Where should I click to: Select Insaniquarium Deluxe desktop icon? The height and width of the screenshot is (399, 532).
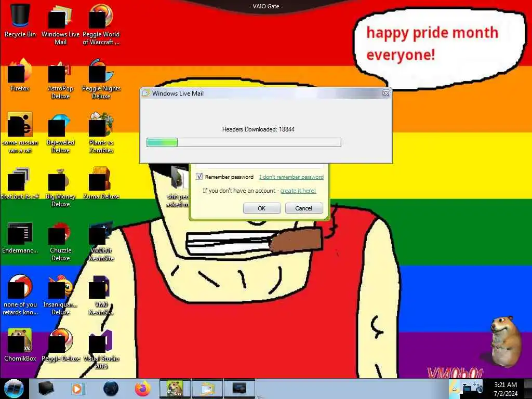(60, 295)
